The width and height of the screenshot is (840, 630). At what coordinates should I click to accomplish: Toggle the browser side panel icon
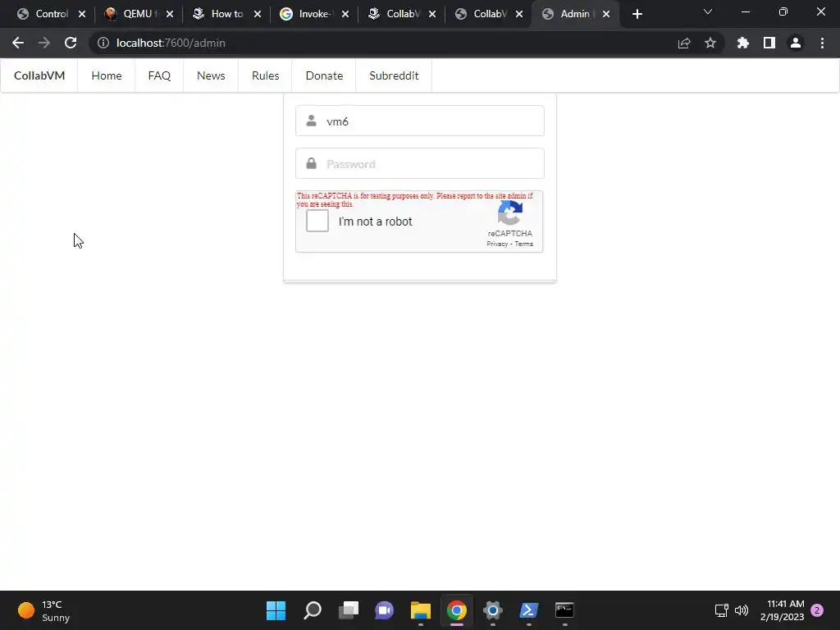click(x=769, y=43)
